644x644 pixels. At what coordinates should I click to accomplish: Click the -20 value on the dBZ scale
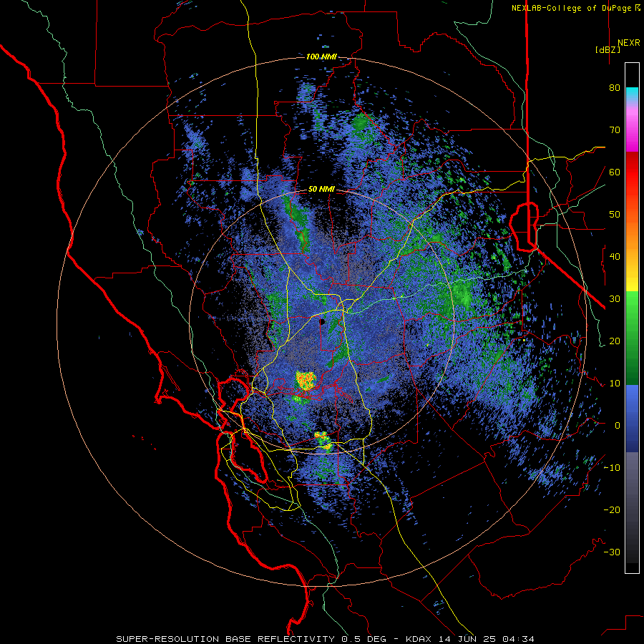click(612, 509)
